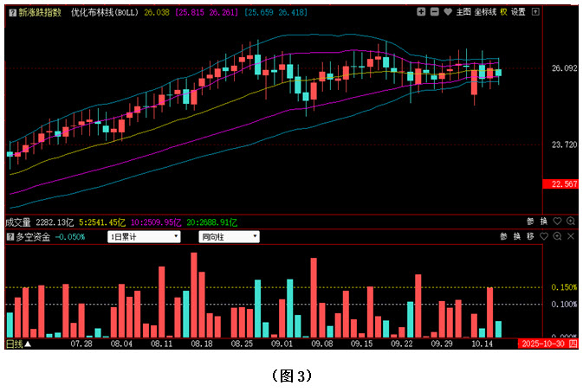Click the zoom-in plus icon in the top toolbar
This screenshot has height=392, width=583.
pos(420,12)
